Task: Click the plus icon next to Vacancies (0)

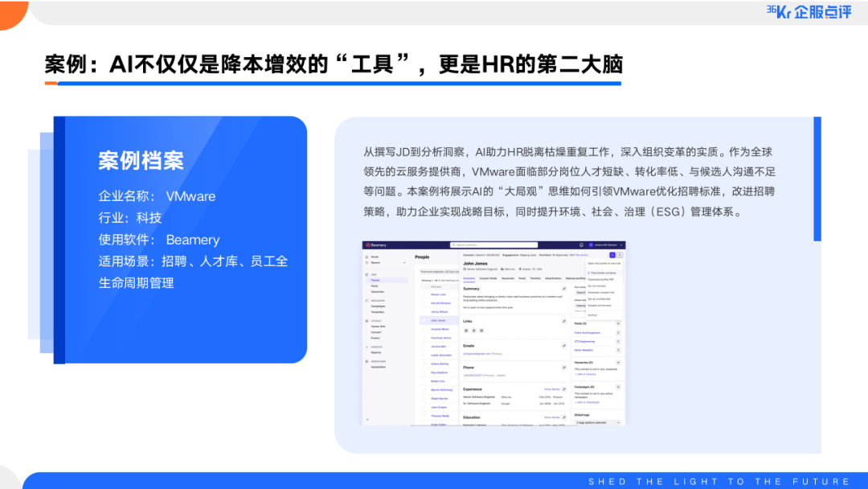Action: coord(618,362)
